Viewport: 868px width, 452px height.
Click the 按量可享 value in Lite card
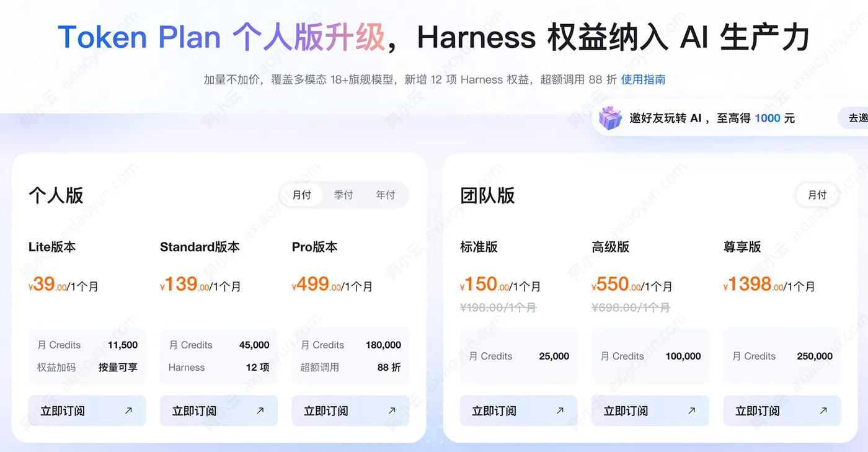[x=118, y=367]
